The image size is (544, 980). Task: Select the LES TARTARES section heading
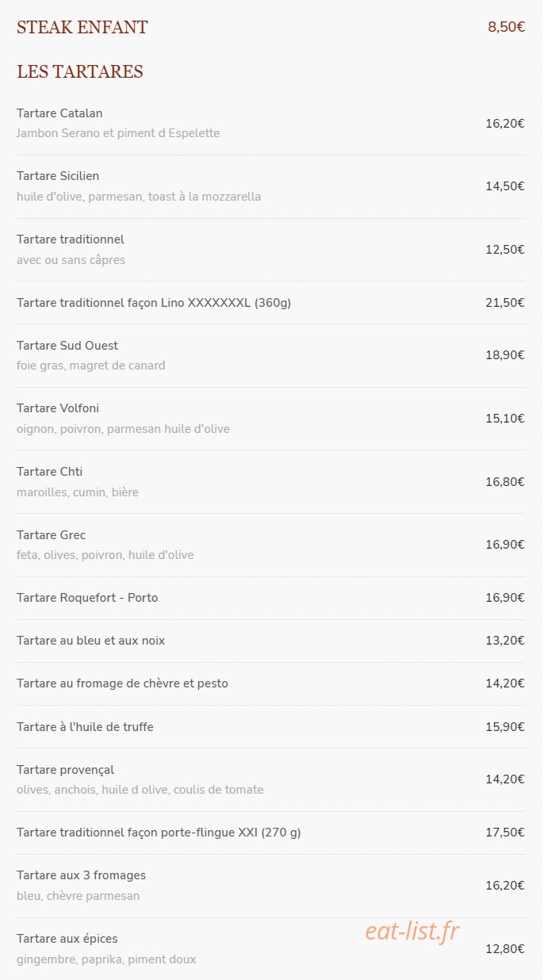pyautogui.click(x=79, y=72)
